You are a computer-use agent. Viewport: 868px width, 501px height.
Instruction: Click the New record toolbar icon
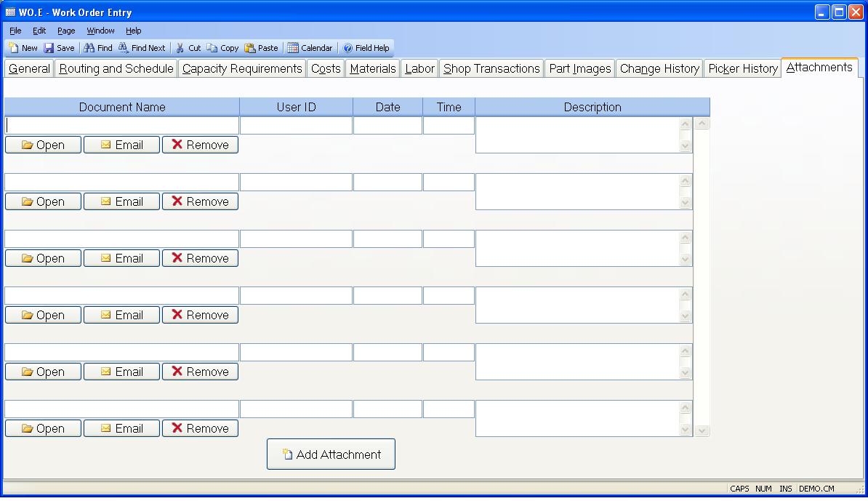coord(15,48)
